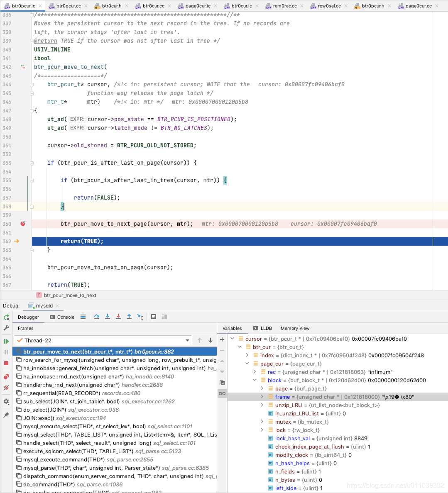The width and height of the screenshot is (448, 493).
Task: Select next frame down arrow
Action: pyautogui.click(x=211, y=341)
